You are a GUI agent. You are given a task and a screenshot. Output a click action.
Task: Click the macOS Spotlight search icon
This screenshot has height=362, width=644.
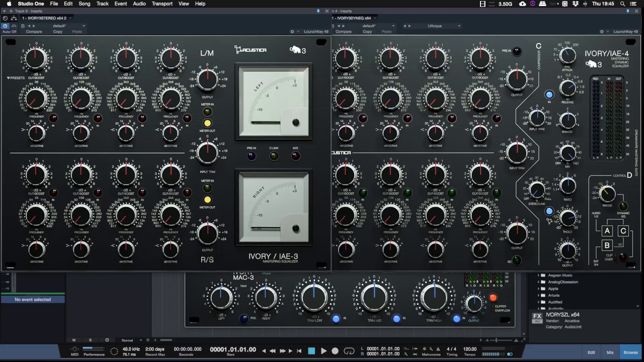coord(622,4)
